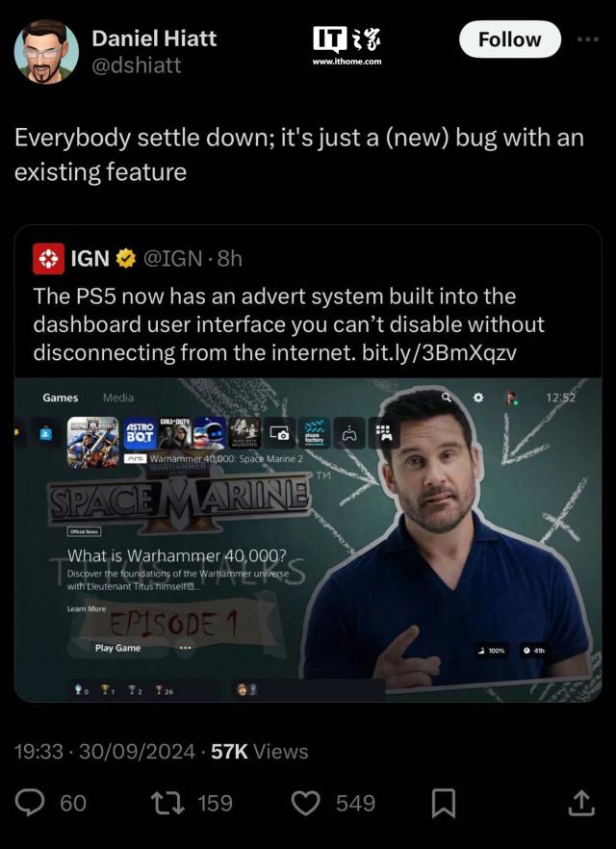
Task: Click the PS5 search magnifier icon
Action: tap(446, 398)
